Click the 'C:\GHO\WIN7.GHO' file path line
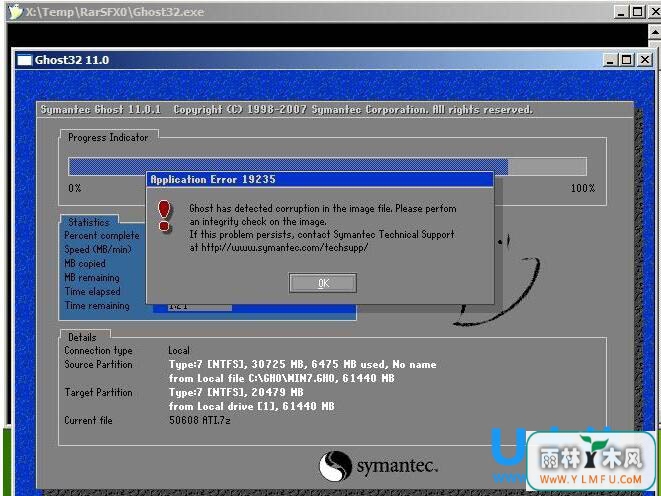 [282, 378]
